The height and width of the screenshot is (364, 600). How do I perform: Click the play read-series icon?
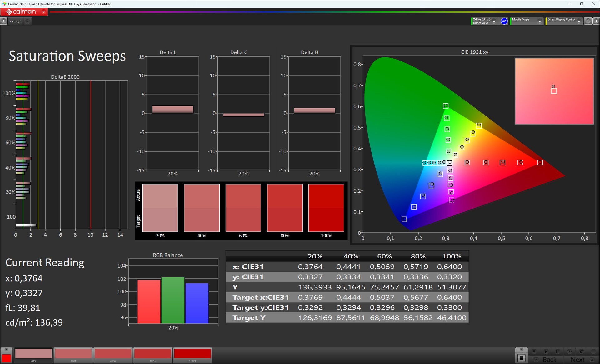[546, 351]
